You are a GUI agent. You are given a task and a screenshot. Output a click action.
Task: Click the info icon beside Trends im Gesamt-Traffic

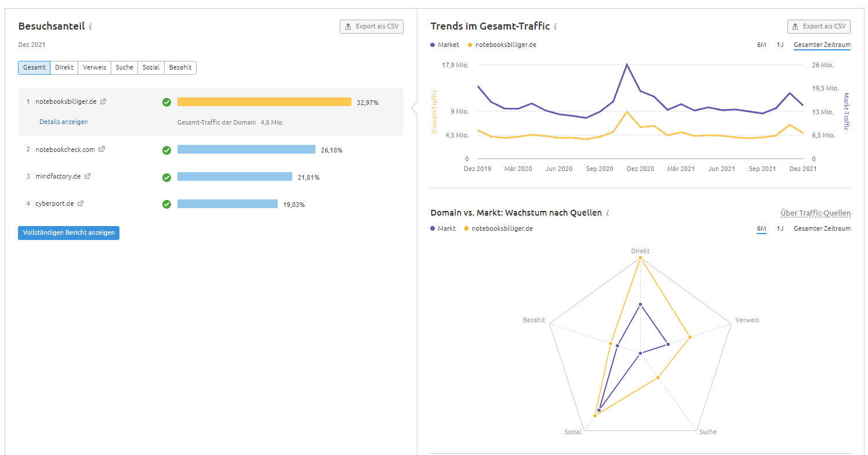(555, 27)
